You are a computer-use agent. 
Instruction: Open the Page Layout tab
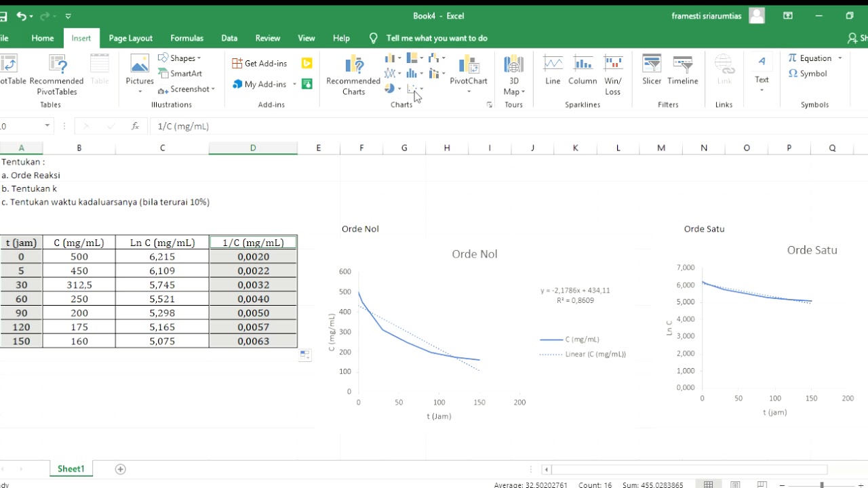(130, 38)
